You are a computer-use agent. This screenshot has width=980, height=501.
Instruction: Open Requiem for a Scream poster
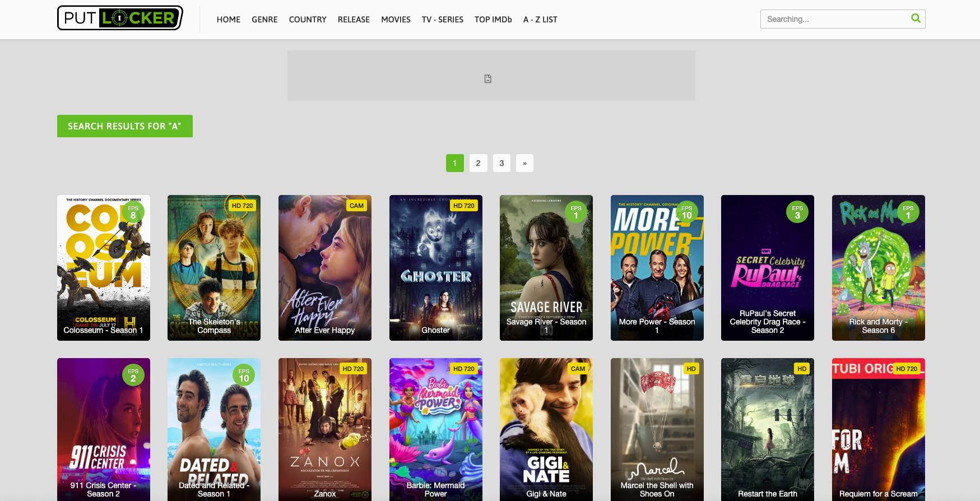[x=879, y=429]
